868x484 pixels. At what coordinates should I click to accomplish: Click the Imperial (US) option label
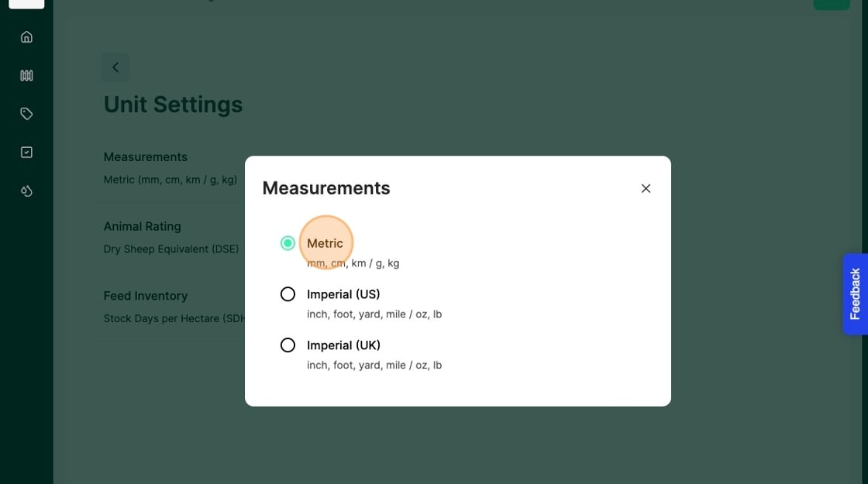pyautogui.click(x=343, y=294)
